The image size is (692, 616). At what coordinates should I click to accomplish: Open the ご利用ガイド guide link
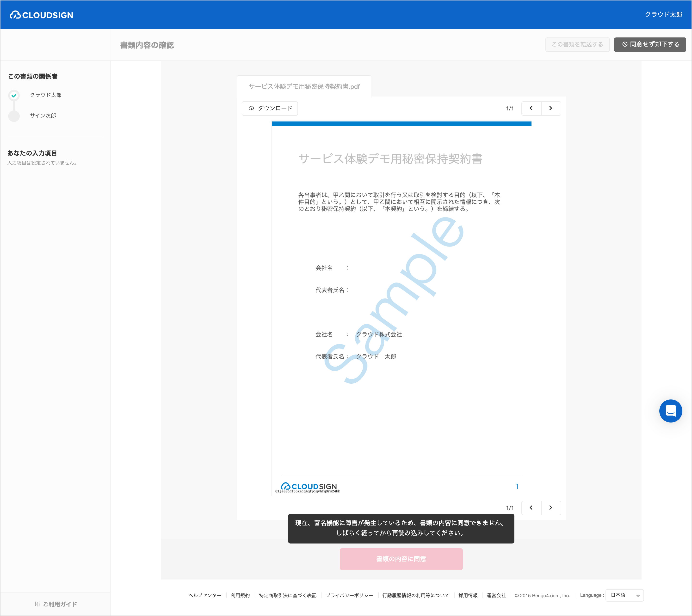click(x=56, y=604)
